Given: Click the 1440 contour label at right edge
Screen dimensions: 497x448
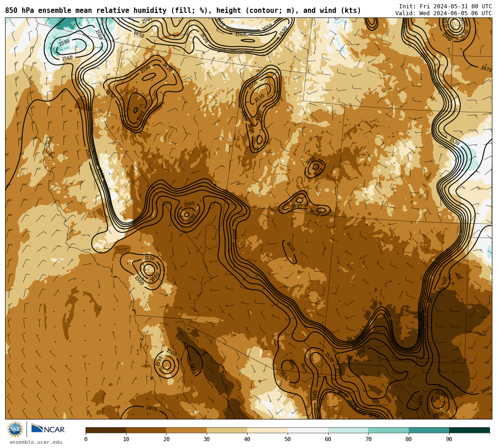Looking at the screenshot, I should pyautogui.click(x=485, y=390).
